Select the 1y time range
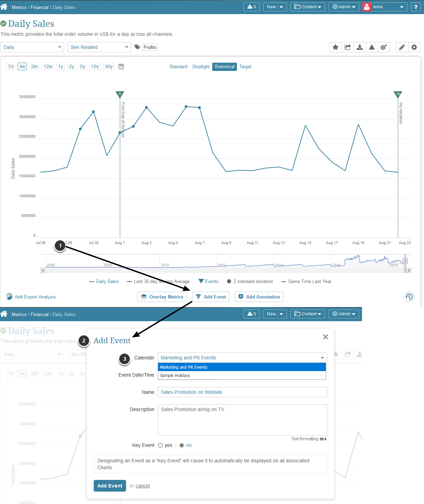Viewport: 424px width, 504px height. [x=61, y=66]
